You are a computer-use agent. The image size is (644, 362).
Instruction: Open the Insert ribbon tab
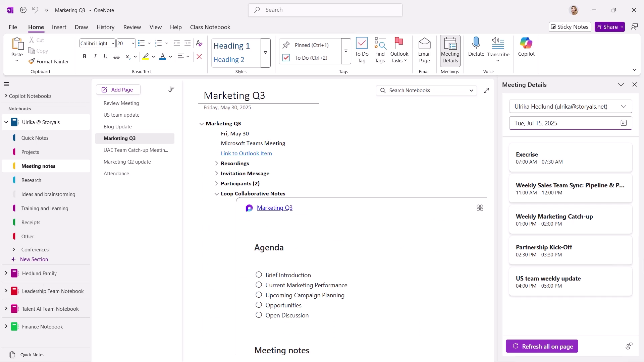[59, 27]
